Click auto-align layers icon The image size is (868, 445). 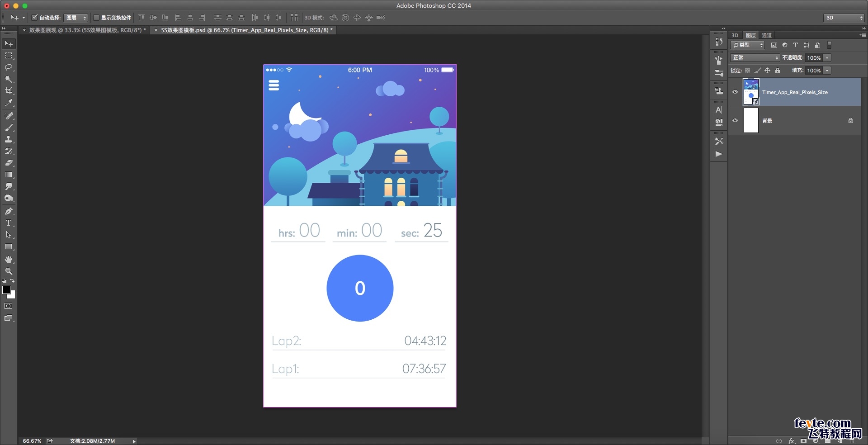(x=294, y=18)
